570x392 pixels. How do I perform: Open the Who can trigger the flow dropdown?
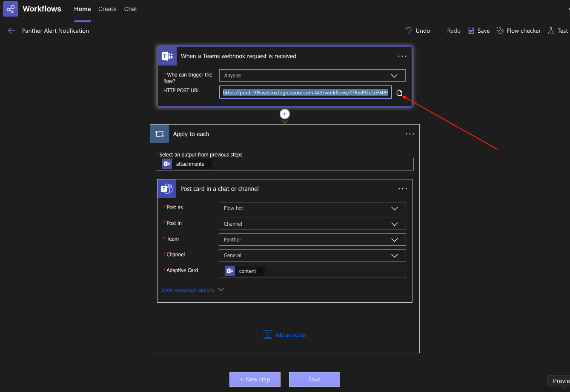pos(312,76)
